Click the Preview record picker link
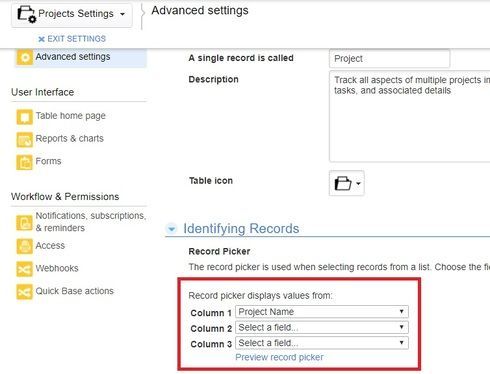The image size is (490, 374). point(279,357)
